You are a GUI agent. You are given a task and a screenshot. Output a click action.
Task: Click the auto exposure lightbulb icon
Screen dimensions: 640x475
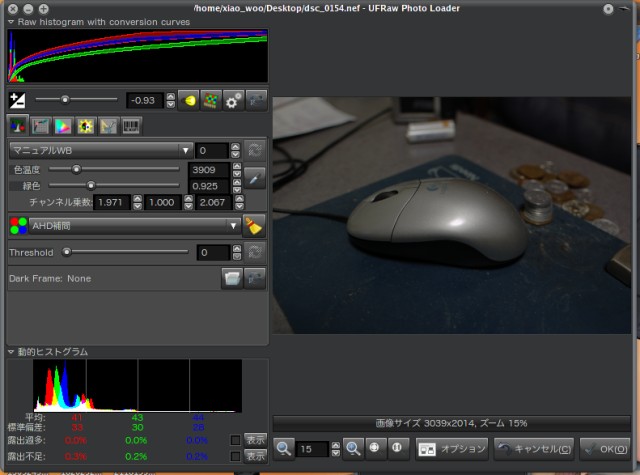tap(188, 100)
